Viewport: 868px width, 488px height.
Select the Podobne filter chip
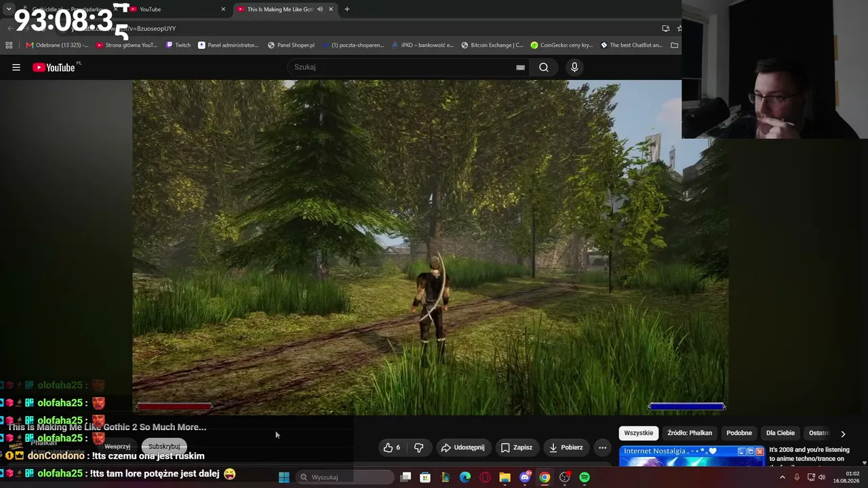pos(739,433)
